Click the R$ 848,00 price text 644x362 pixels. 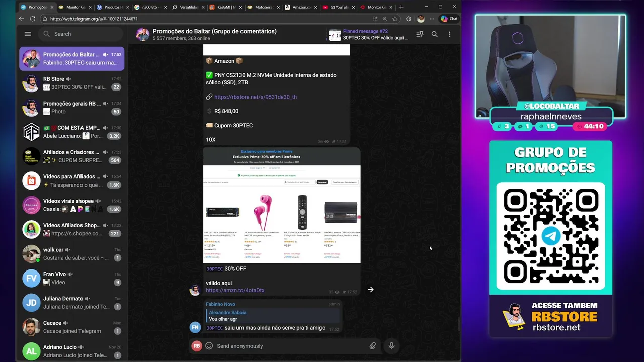226,111
